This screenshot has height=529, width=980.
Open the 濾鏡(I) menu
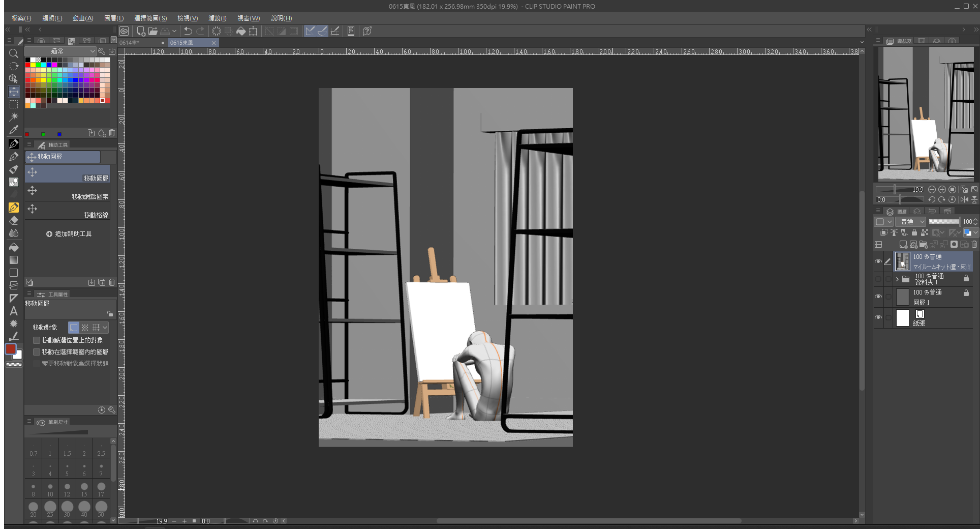(218, 18)
